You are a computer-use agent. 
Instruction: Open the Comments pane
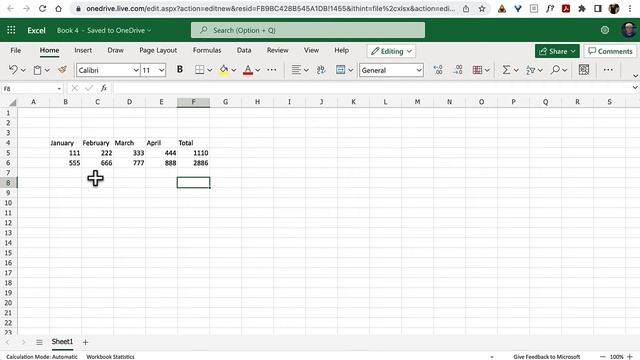pyautogui.click(x=610, y=51)
